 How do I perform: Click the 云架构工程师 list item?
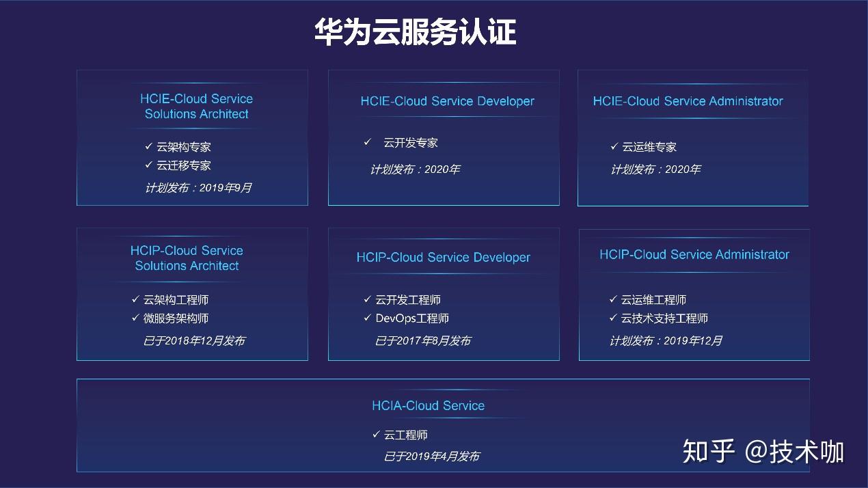click(x=176, y=300)
